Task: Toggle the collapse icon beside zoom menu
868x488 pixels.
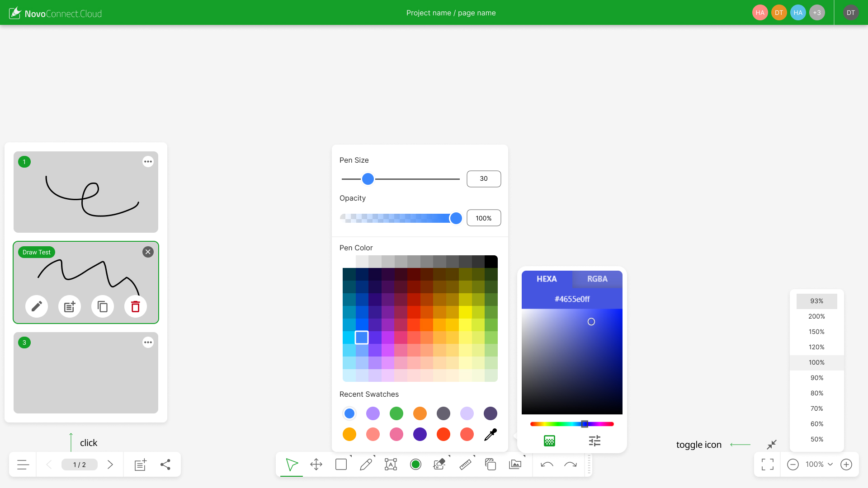Action: click(772, 445)
